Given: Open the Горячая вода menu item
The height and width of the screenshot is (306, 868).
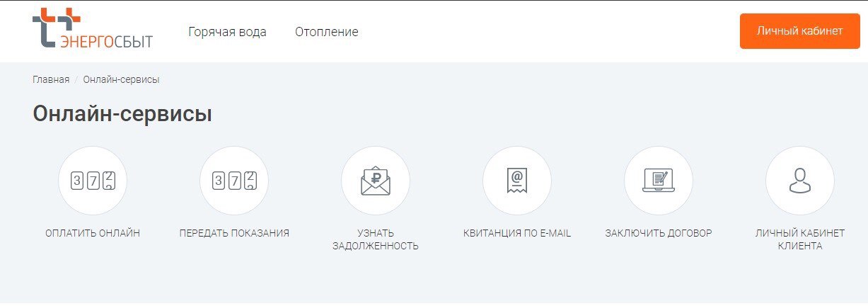Looking at the screenshot, I should (227, 32).
